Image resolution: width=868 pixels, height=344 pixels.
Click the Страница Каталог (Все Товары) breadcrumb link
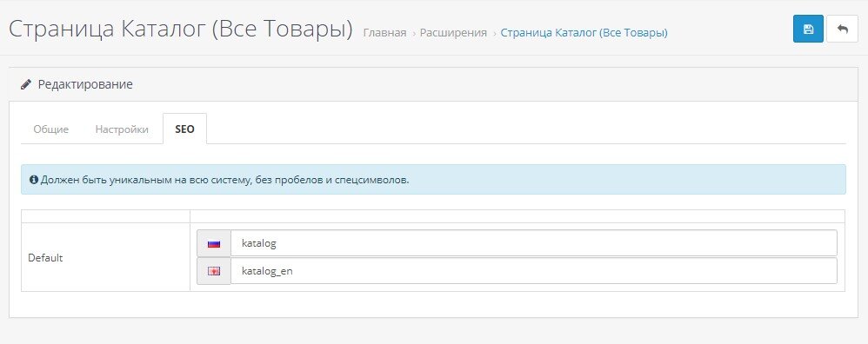tap(584, 33)
